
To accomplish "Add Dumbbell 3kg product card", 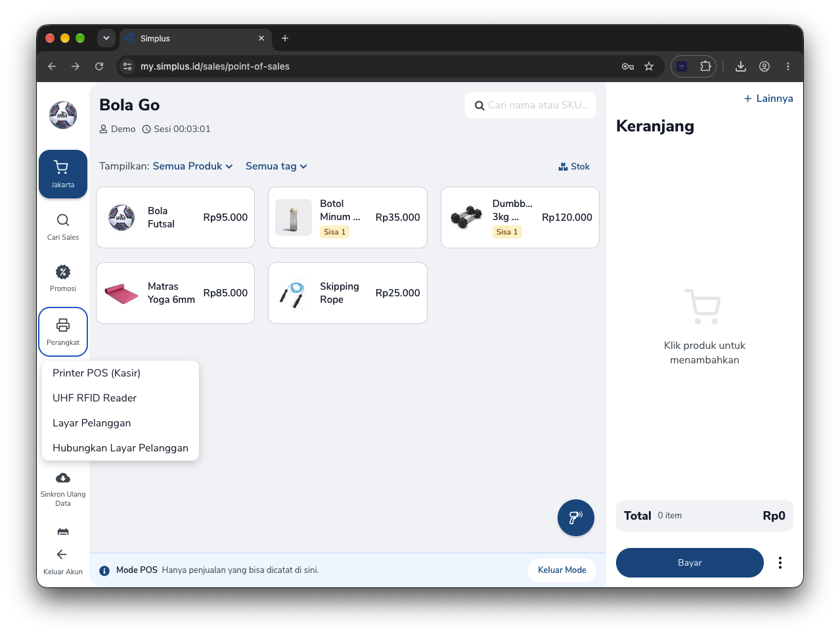I will (520, 217).
